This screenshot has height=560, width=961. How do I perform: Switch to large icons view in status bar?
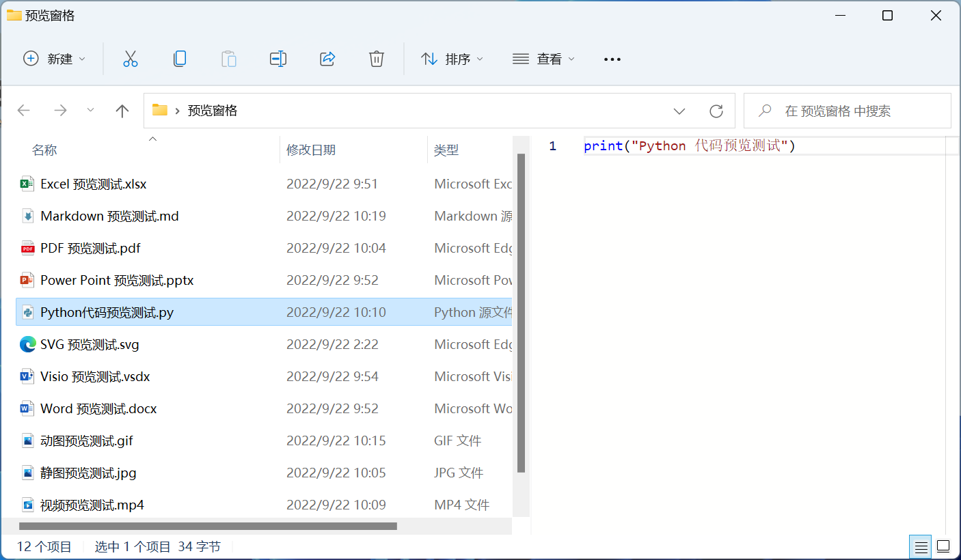tap(943, 546)
